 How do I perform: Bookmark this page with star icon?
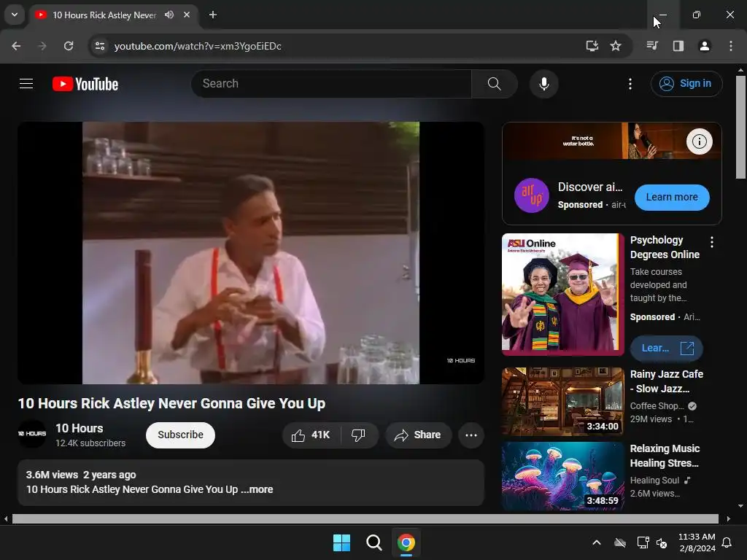click(x=616, y=46)
